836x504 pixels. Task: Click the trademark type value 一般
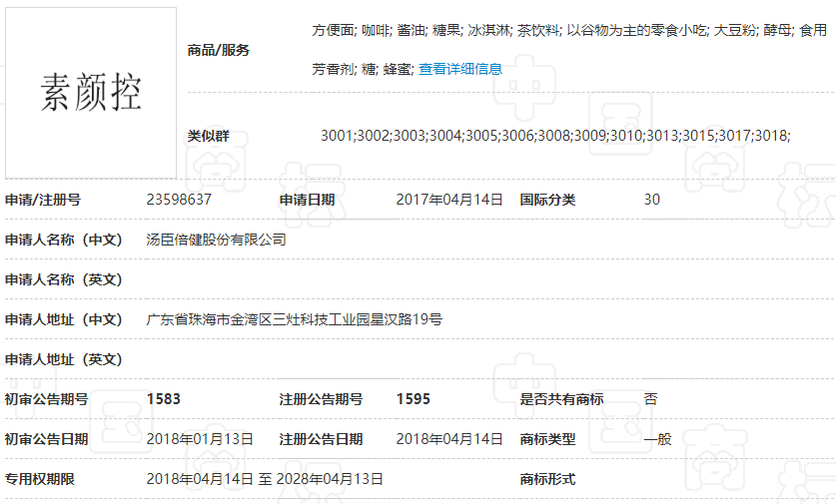(x=658, y=439)
